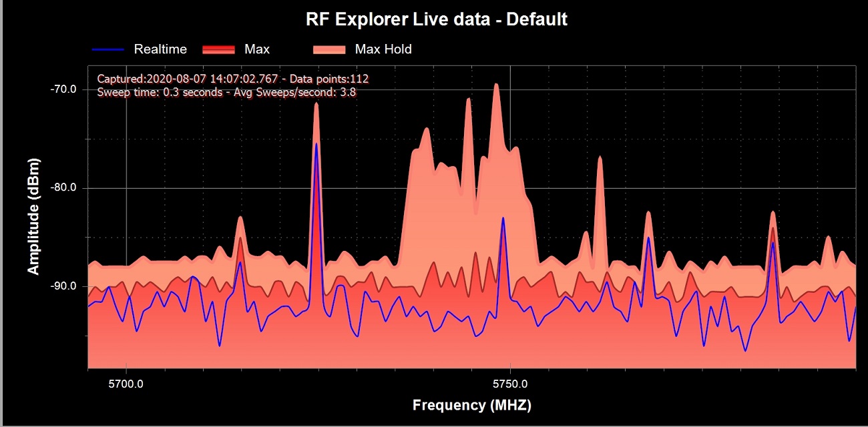Select the Realtime legend label
This screenshot has height=427, width=868.
[x=160, y=49]
